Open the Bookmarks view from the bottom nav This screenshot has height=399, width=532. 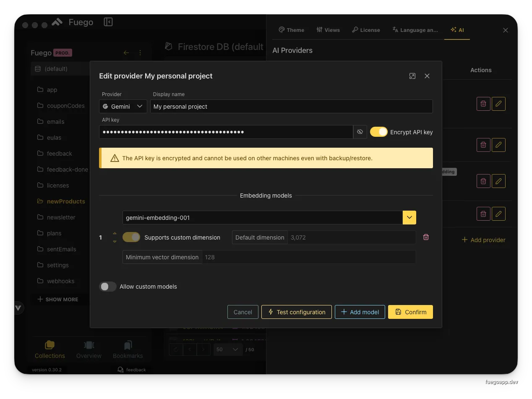[x=128, y=349]
